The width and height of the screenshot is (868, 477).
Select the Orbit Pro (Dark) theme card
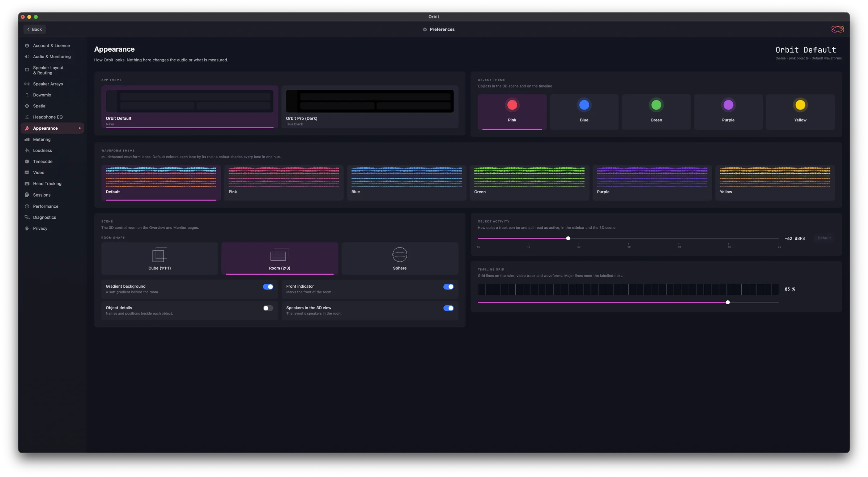tap(370, 107)
